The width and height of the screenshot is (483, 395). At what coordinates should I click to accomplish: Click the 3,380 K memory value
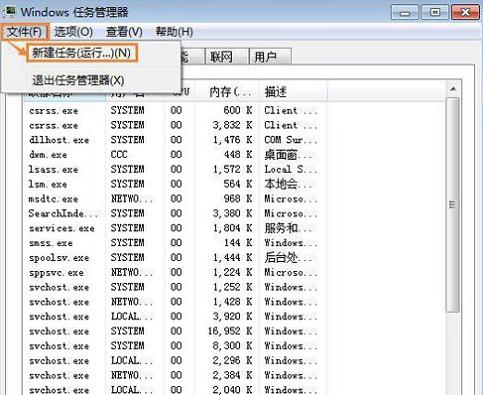pos(233,214)
